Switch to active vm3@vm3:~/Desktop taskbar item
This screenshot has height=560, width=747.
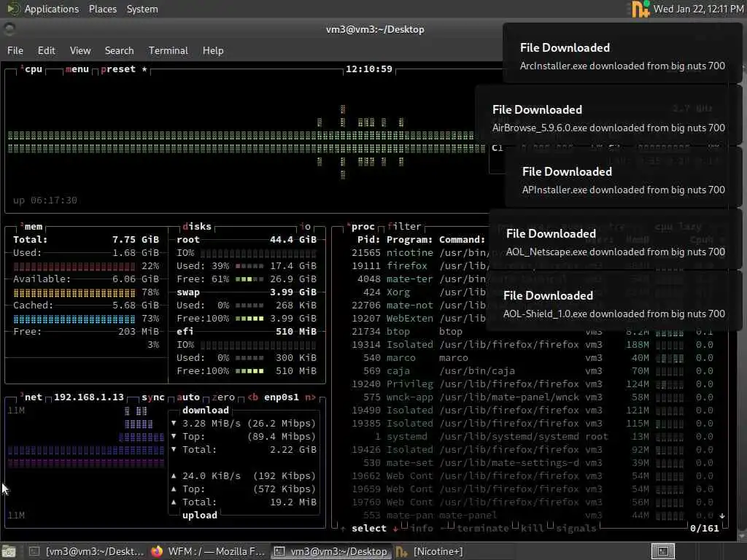pos(331,551)
